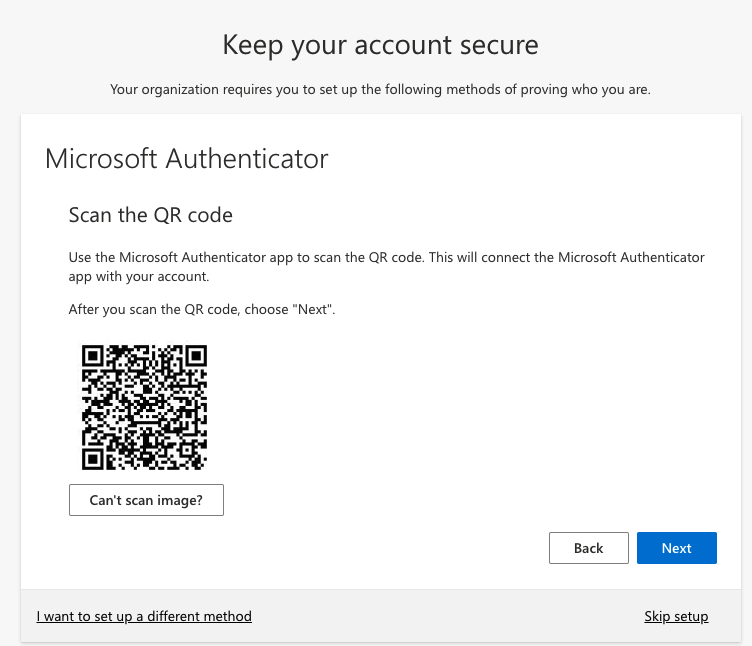Click the gray footer bar between the links

tap(448, 616)
